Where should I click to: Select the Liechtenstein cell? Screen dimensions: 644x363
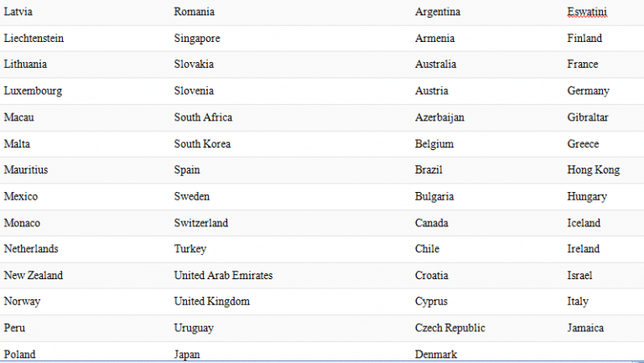point(34,39)
